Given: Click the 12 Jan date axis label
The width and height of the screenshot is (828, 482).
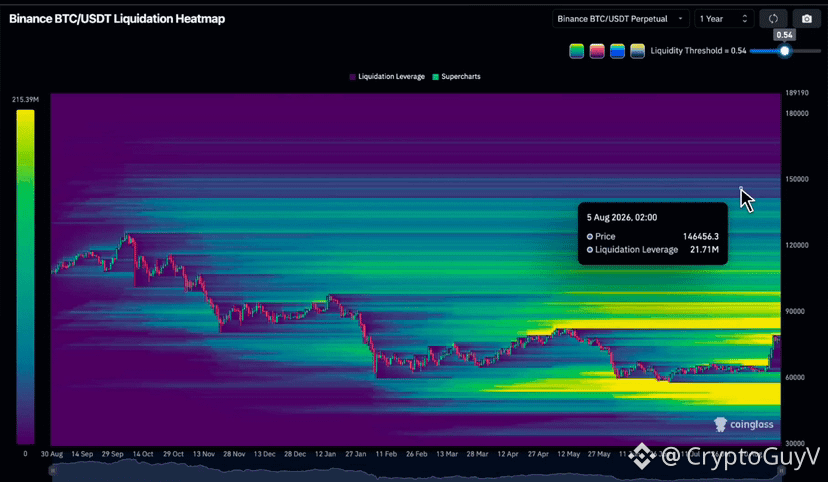Looking at the screenshot, I should point(325,454).
